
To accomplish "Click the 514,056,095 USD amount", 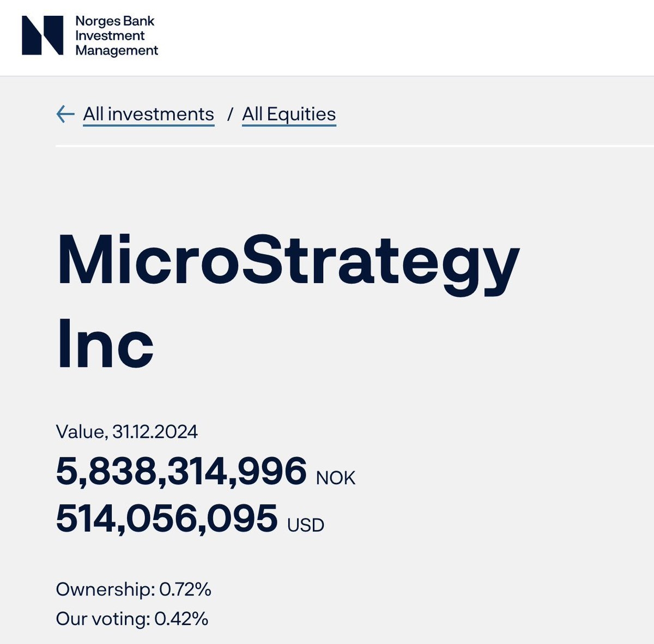I will click(x=167, y=518).
